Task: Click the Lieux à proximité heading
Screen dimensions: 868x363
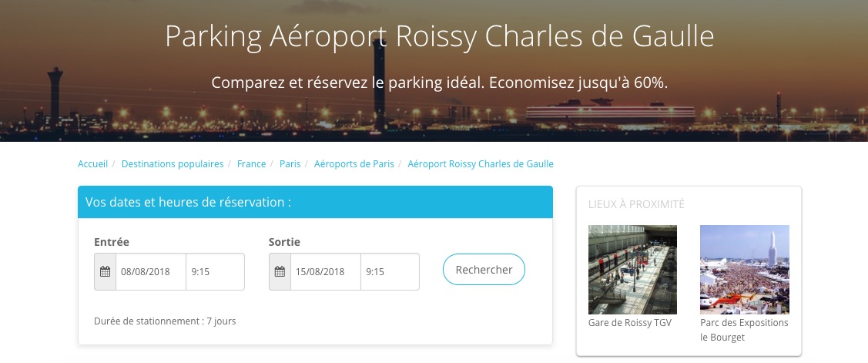Action: point(636,204)
